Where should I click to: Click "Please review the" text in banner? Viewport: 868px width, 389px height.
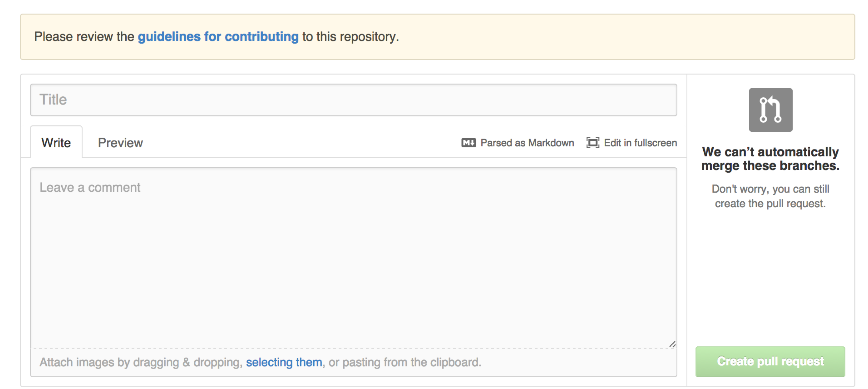tap(84, 37)
